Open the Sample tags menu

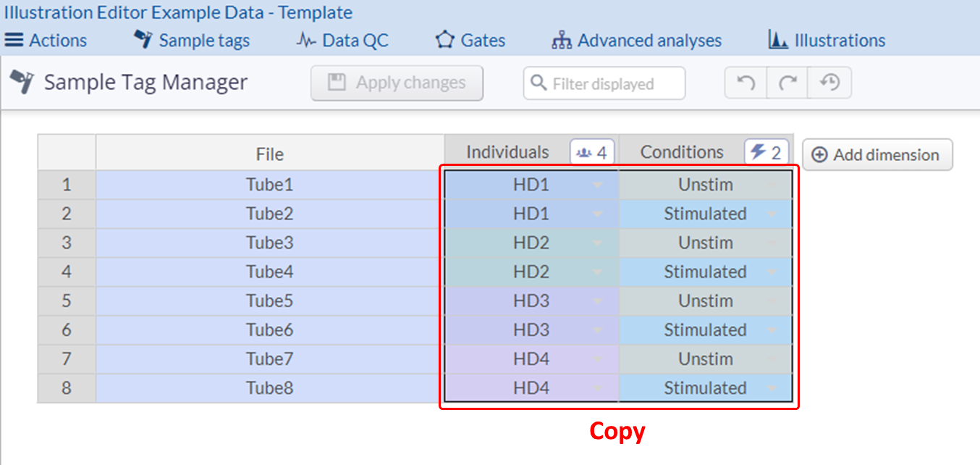192,41
